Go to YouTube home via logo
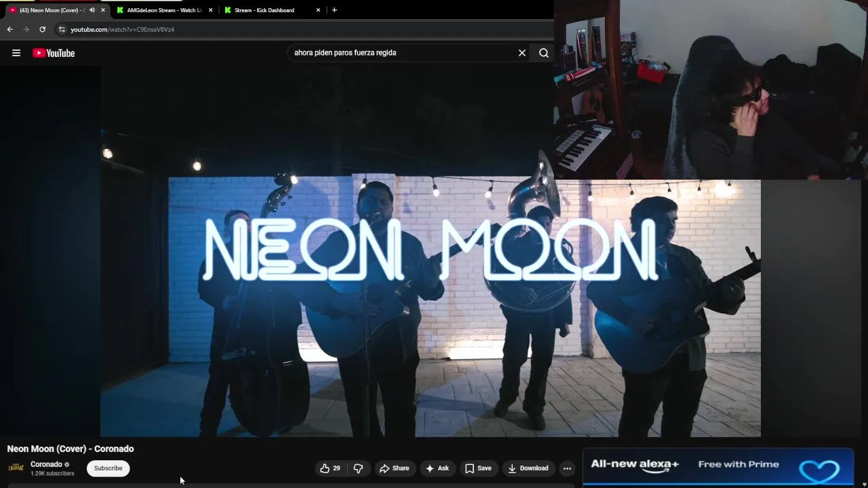 click(x=54, y=53)
